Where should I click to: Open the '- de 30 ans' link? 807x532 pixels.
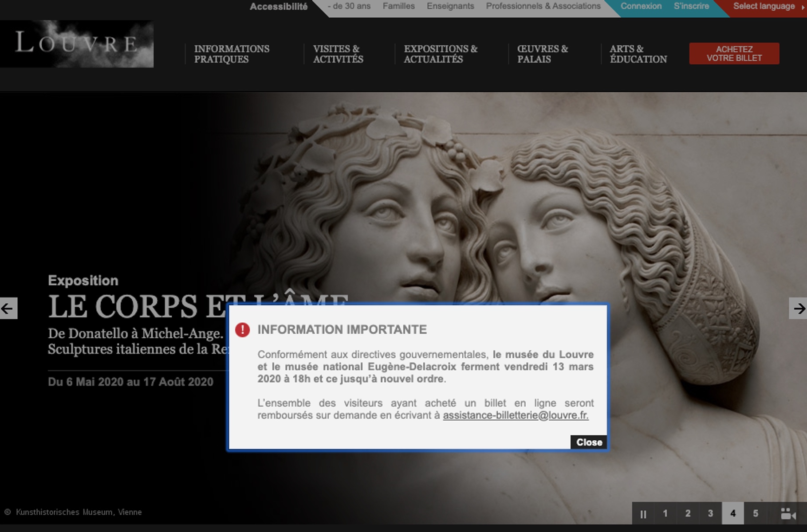349,6
